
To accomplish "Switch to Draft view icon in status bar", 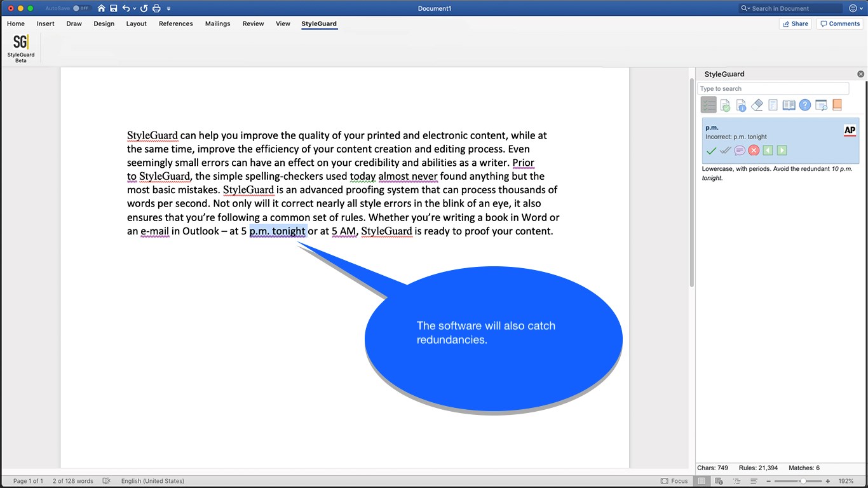I will point(754,481).
